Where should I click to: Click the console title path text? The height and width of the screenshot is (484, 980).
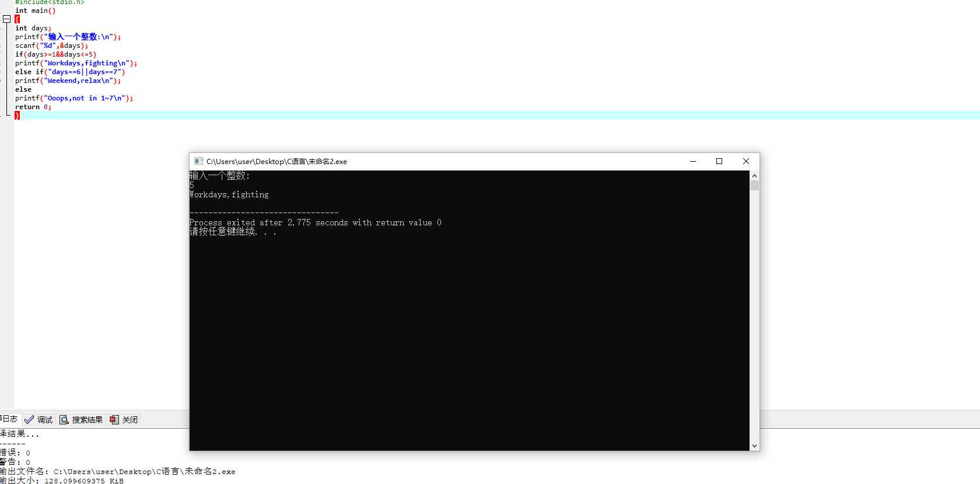[x=276, y=162]
